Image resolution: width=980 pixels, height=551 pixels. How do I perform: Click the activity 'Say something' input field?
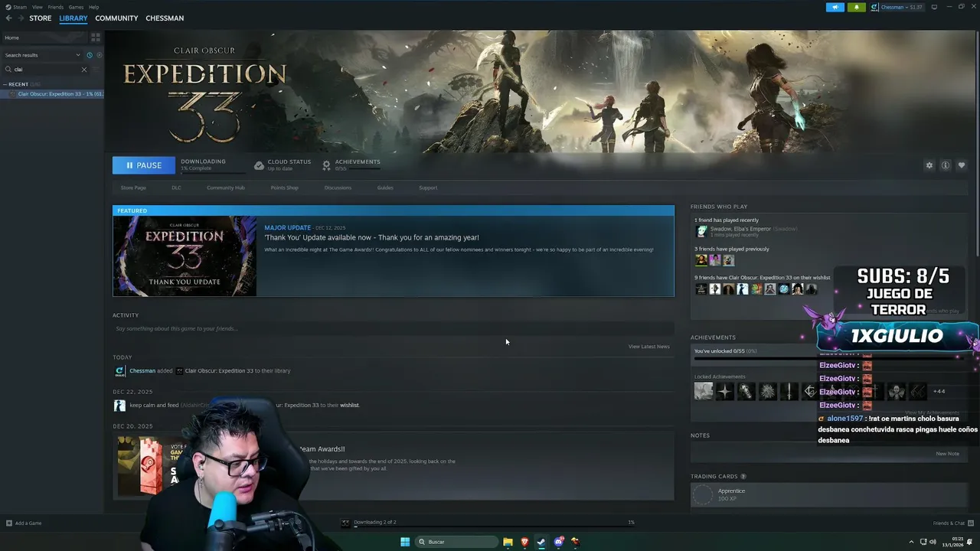click(x=394, y=329)
